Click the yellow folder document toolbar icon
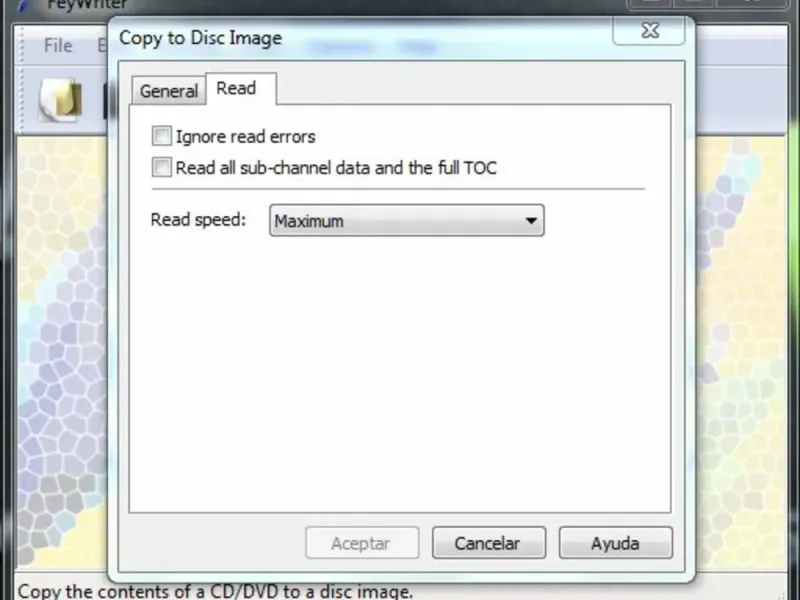The width and height of the screenshot is (800, 600). point(61,99)
